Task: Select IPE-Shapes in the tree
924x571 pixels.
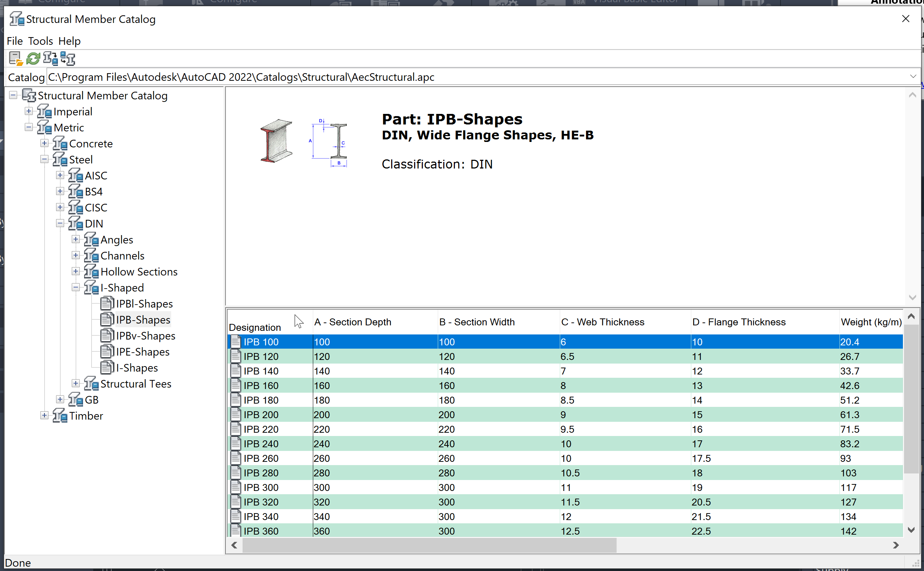Action: tap(142, 352)
